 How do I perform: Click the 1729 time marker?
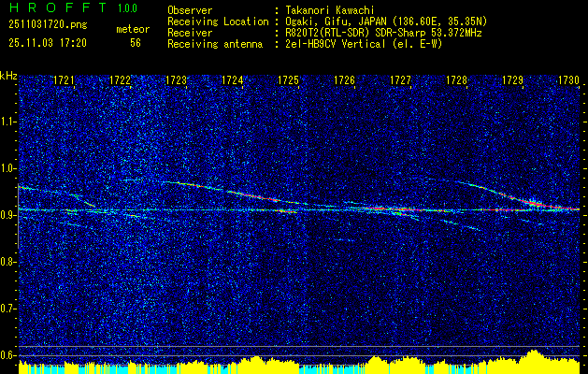click(512, 79)
